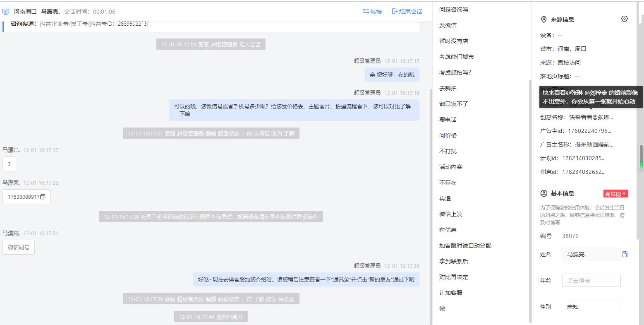Copy the 姓名 value using the copy icon
Screen dimensions: 644x325
tap(625, 254)
